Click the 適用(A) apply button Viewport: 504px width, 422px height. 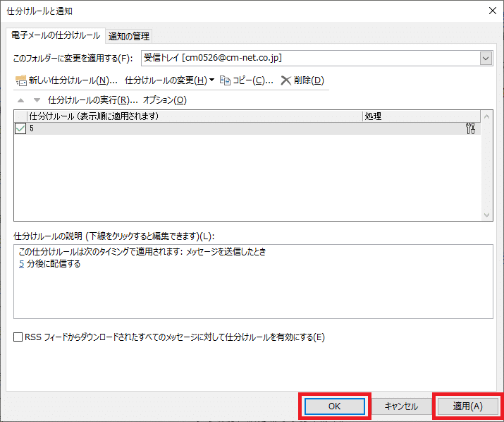point(467,406)
